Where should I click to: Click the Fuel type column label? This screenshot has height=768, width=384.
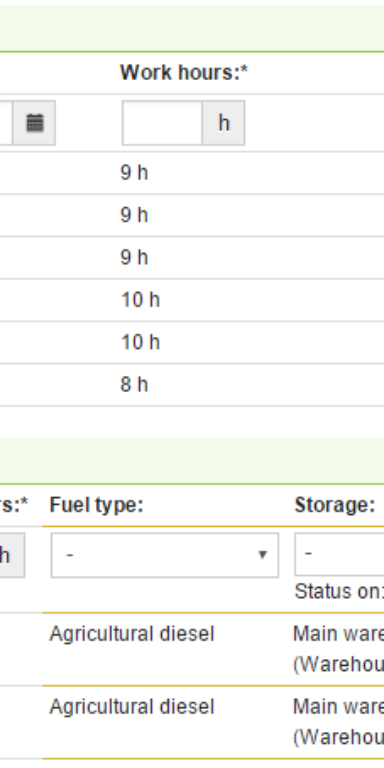pyautogui.click(x=96, y=505)
